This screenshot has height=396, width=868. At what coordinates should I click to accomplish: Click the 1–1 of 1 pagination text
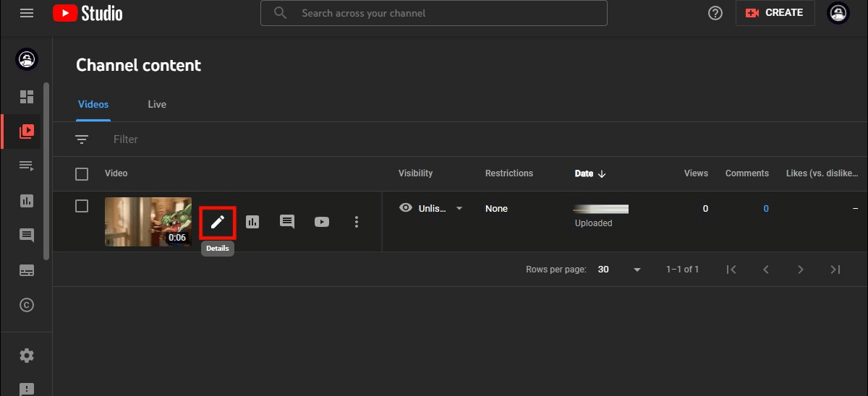pyautogui.click(x=682, y=270)
